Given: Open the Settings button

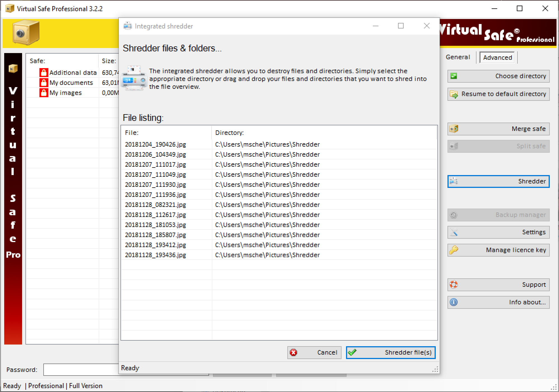Looking at the screenshot, I should 498,232.
